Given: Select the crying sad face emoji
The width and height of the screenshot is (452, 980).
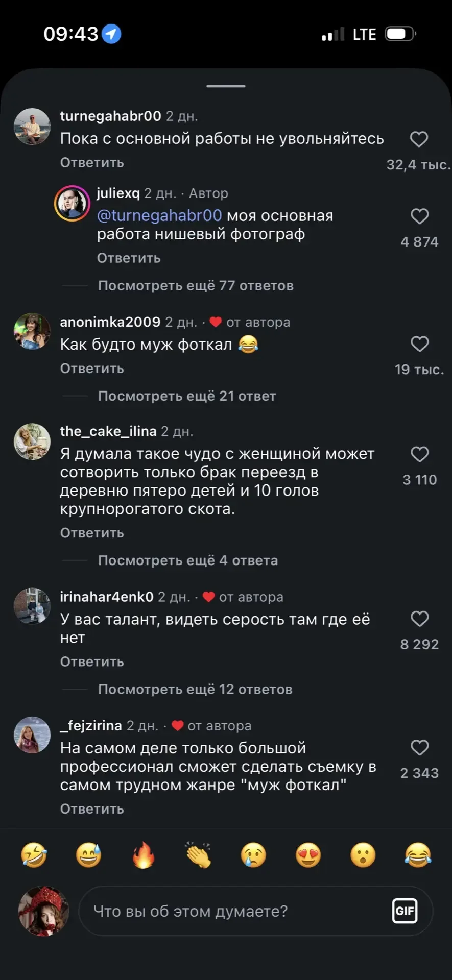Looking at the screenshot, I should click(253, 855).
